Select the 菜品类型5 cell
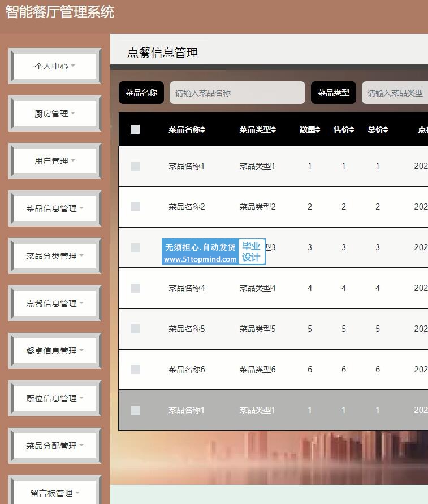The height and width of the screenshot is (504, 428). [257, 329]
